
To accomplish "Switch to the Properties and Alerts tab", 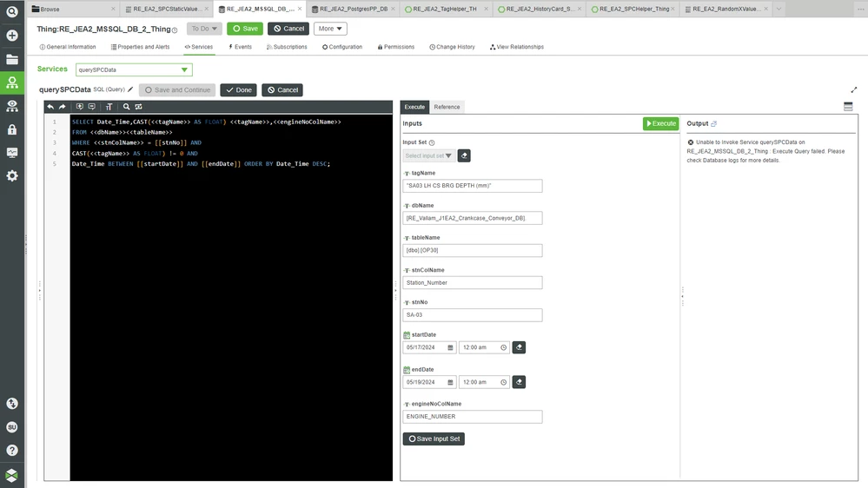I will pos(140,47).
